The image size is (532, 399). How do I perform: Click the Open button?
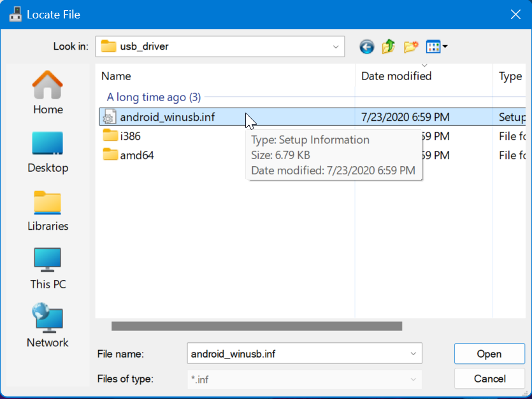point(489,354)
